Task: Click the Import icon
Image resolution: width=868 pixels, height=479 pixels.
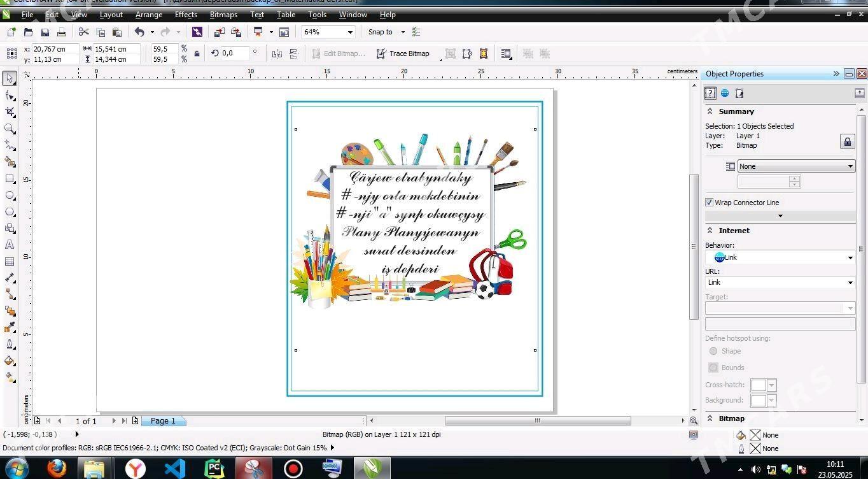Action: click(220, 32)
